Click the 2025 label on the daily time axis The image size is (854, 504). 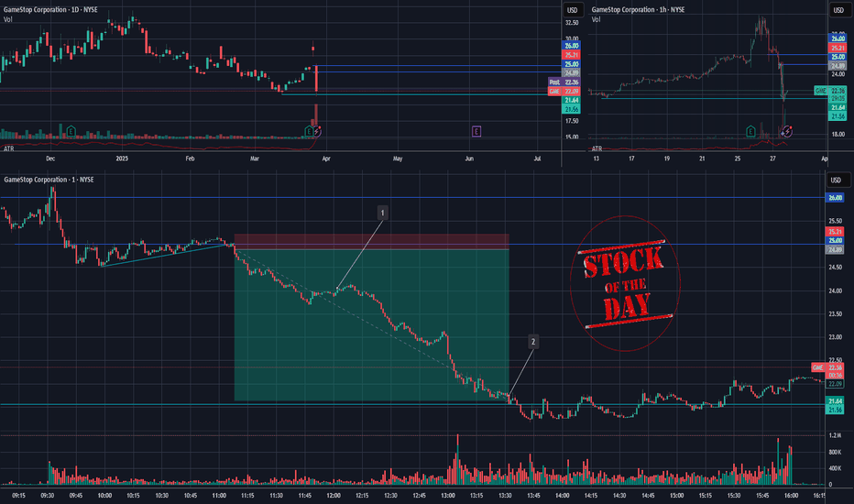tap(122, 159)
